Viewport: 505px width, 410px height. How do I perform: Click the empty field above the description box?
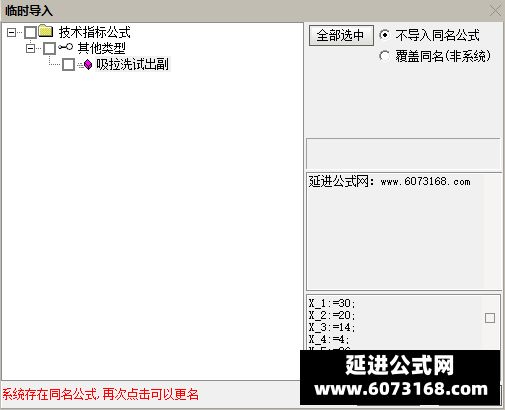[403, 154]
